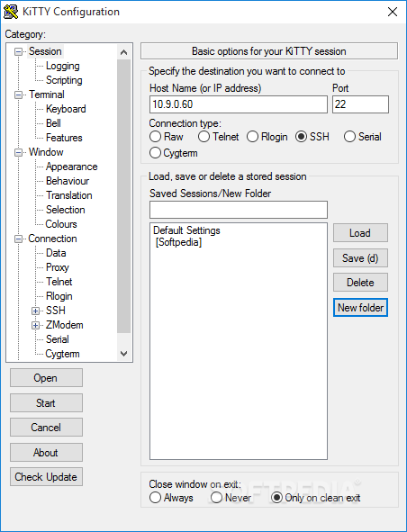
Task: Open the Bell category
Action: [53, 123]
